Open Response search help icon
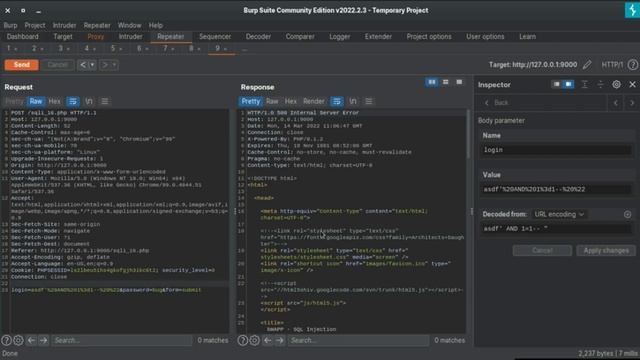640x360 pixels. [242, 340]
